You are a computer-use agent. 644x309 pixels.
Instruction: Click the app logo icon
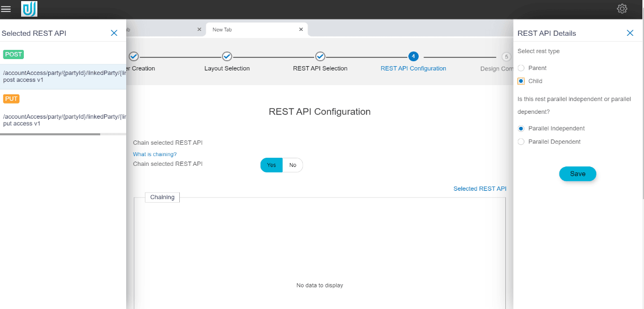tap(29, 9)
